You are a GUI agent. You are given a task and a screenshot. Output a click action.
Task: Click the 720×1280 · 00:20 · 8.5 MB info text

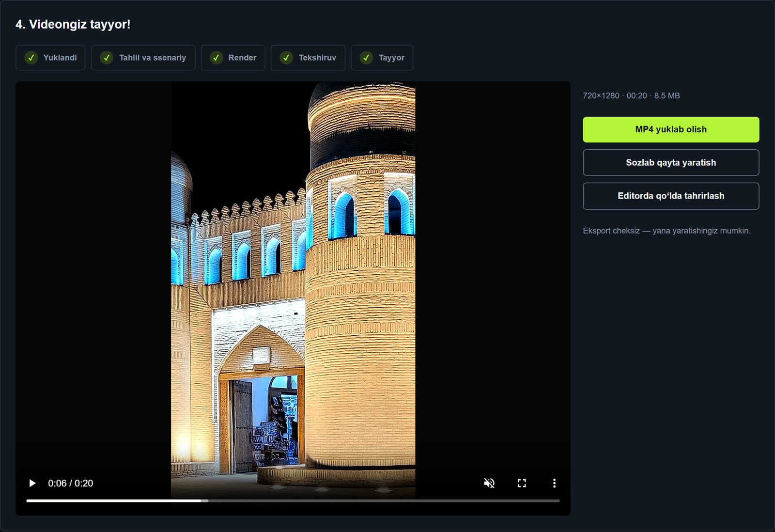coord(631,96)
